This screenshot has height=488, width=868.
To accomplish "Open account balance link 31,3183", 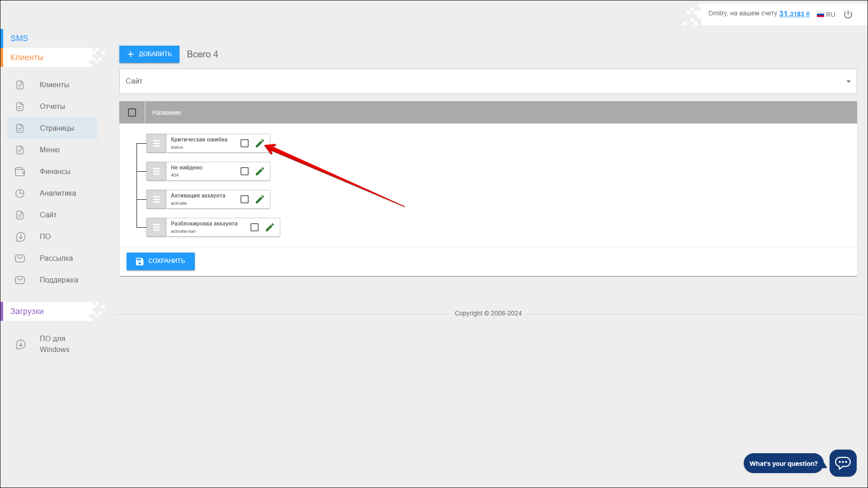I will (x=794, y=14).
